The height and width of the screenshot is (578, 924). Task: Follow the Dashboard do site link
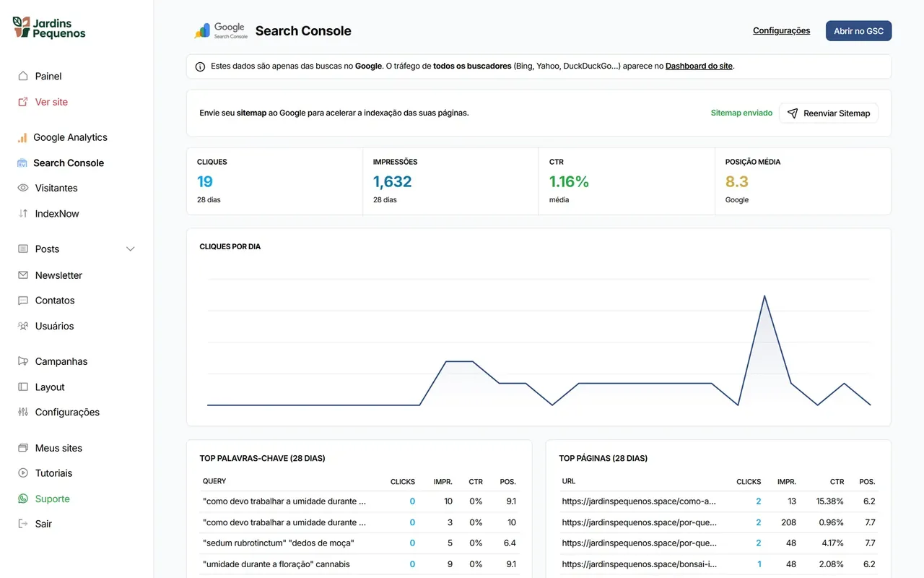tap(699, 66)
